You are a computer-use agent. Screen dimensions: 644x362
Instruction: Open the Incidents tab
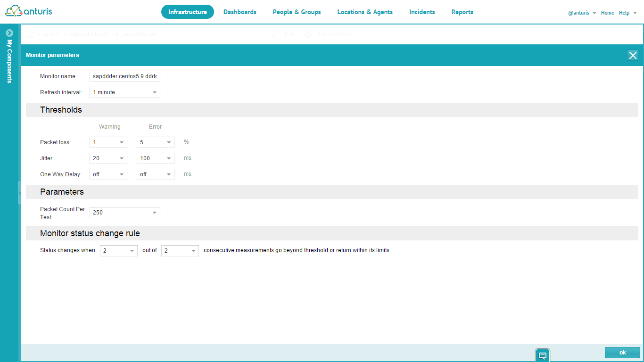pos(422,12)
